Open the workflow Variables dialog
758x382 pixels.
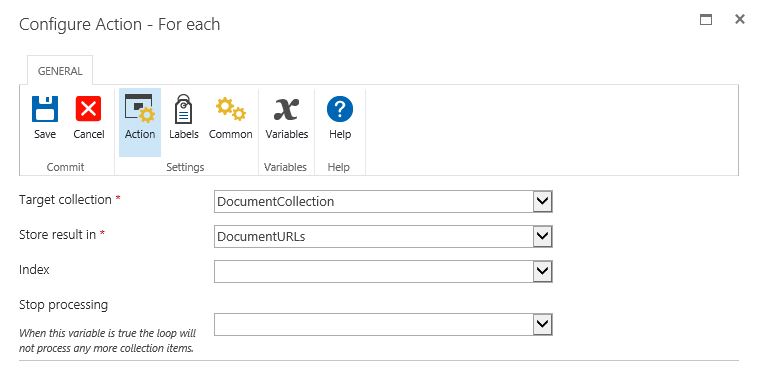point(287,118)
